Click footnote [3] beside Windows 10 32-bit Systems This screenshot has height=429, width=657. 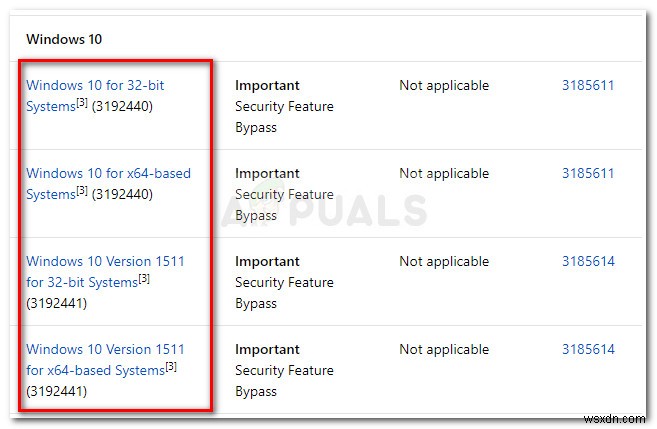82,104
